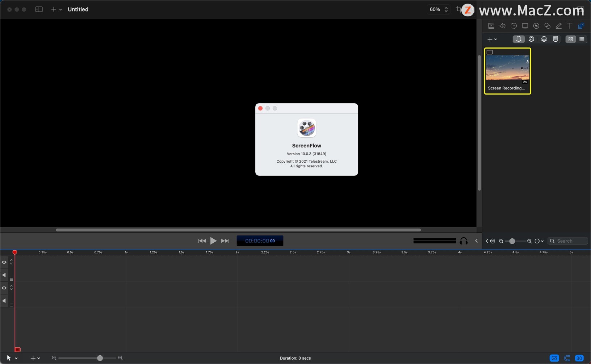Open the timeline add track dropdown
591x364 pixels.
click(35, 358)
